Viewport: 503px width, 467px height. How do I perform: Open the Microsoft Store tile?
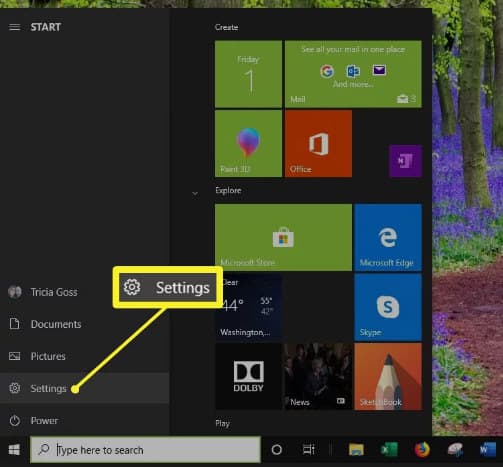point(283,237)
